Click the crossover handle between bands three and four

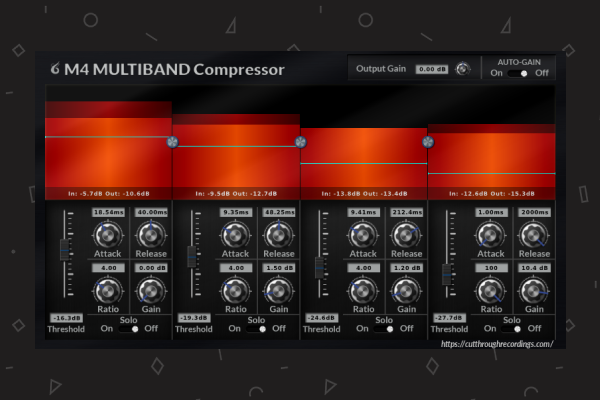click(x=428, y=142)
